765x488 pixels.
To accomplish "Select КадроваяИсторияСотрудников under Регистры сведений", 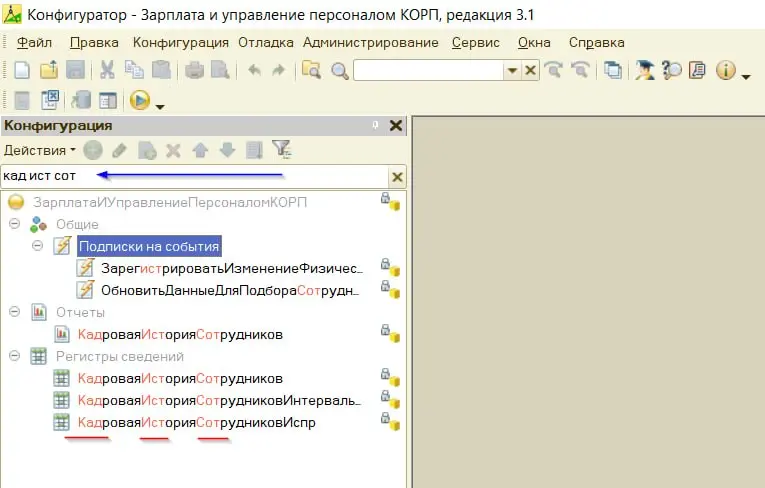I will [x=180, y=378].
